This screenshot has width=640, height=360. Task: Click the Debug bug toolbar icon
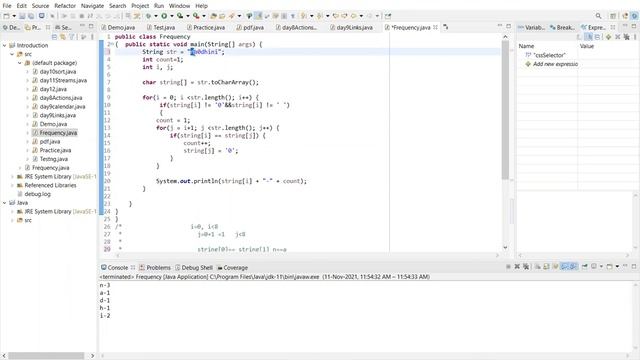[149, 16]
